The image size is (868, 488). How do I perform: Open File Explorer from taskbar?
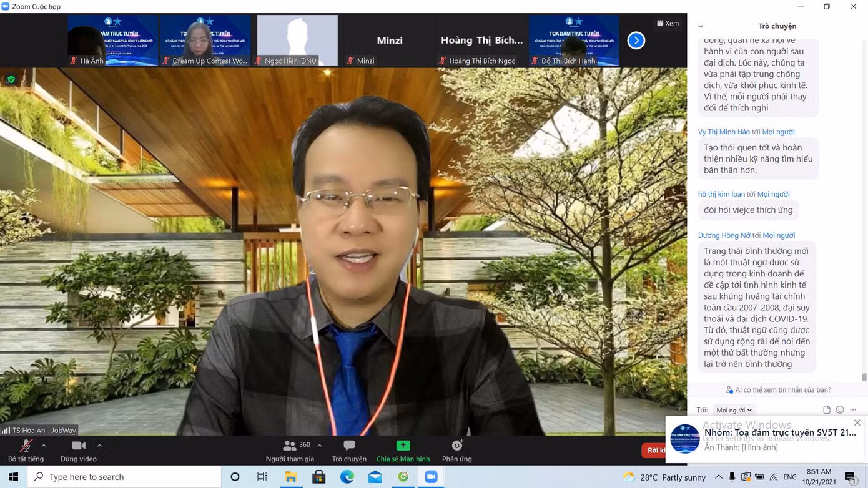click(290, 477)
